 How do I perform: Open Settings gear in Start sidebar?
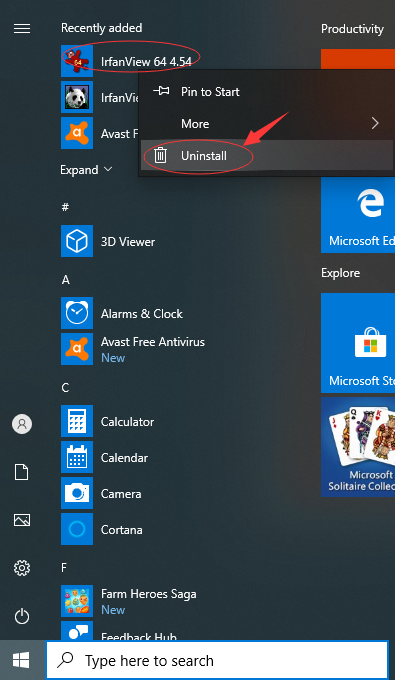(x=22, y=568)
